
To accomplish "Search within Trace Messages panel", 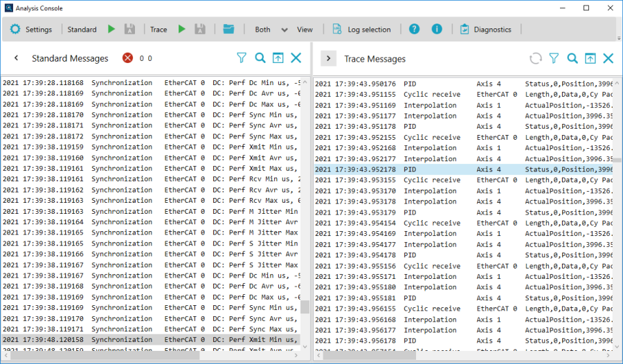I will click(x=572, y=59).
